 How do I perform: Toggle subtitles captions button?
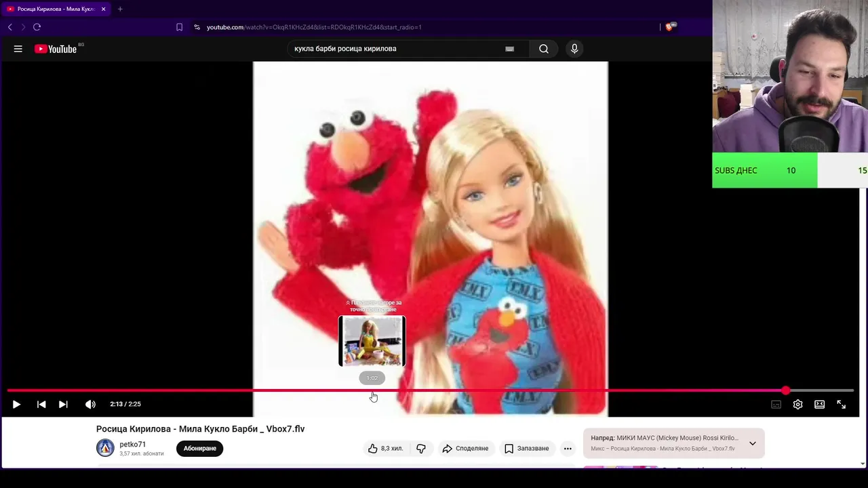point(776,405)
